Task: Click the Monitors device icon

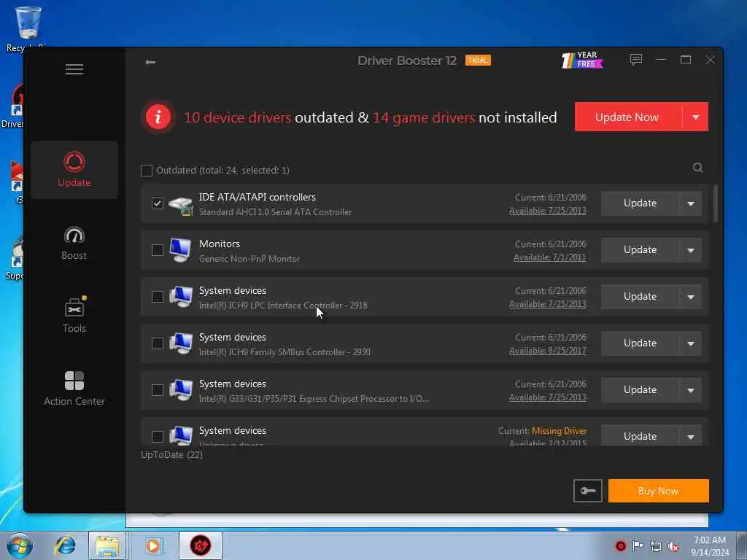Action: pos(181,250)
